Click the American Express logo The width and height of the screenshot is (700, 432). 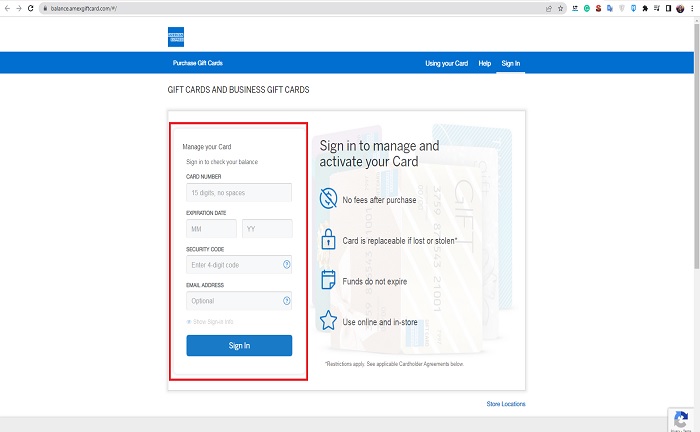(176, 37)
